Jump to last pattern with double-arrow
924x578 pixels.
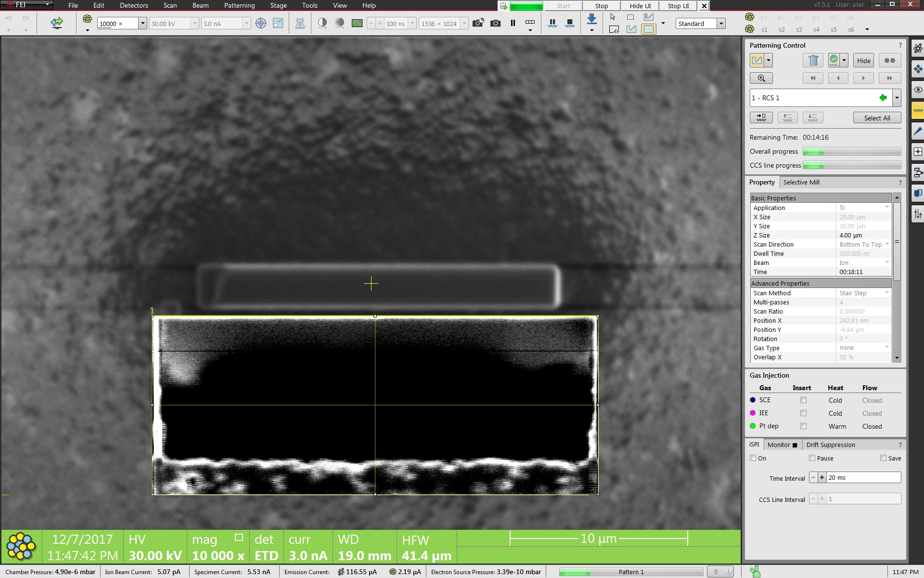coord(889,78)
